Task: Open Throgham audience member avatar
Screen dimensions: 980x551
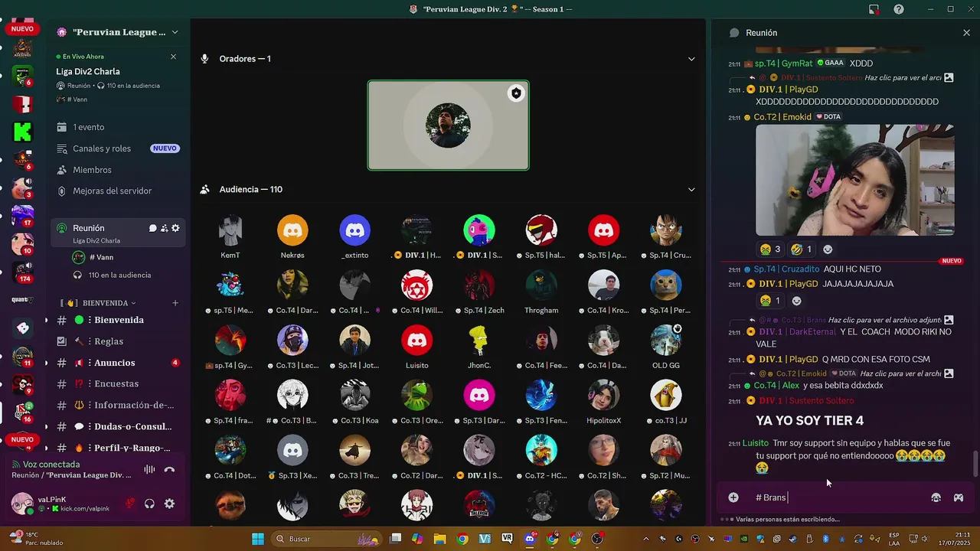Action: tap(541, 285)
